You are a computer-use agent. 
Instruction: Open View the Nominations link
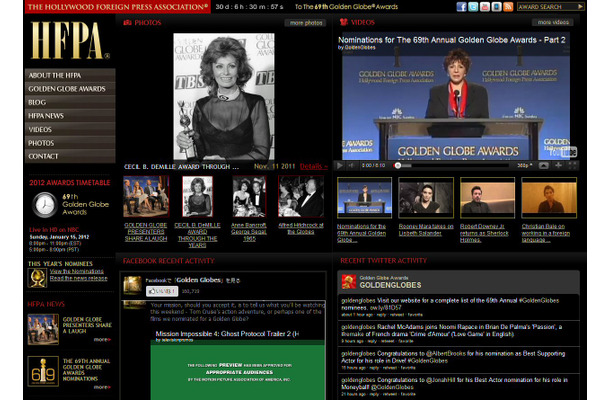point(77,271)
